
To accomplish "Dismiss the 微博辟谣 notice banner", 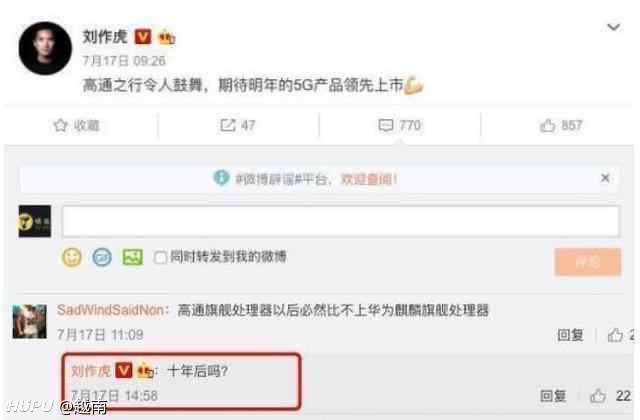I will pos(605,178).
